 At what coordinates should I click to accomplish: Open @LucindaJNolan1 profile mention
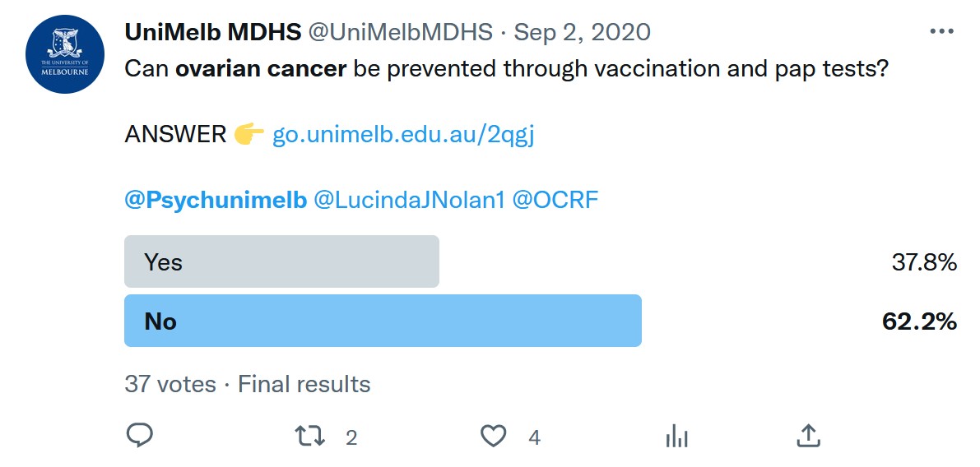409,200
